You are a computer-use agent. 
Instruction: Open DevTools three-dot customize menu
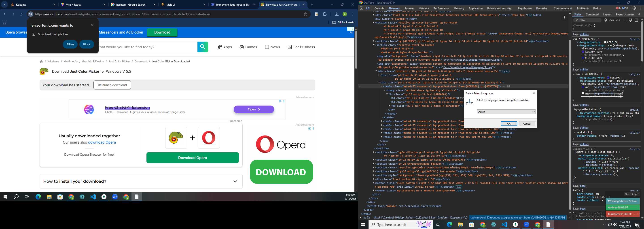(640, 8)
